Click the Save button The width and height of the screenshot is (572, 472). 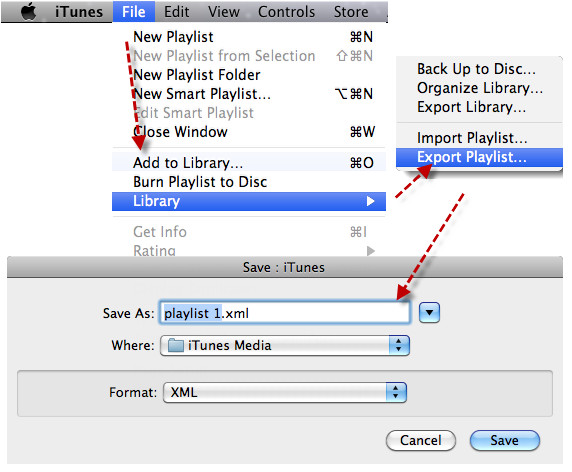[505, 440]
